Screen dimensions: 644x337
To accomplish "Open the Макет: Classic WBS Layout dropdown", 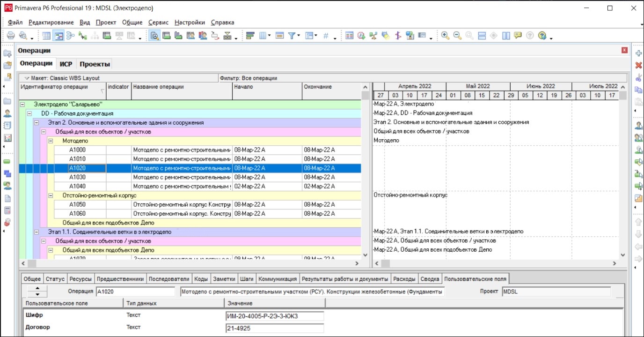I will [27, 78].
